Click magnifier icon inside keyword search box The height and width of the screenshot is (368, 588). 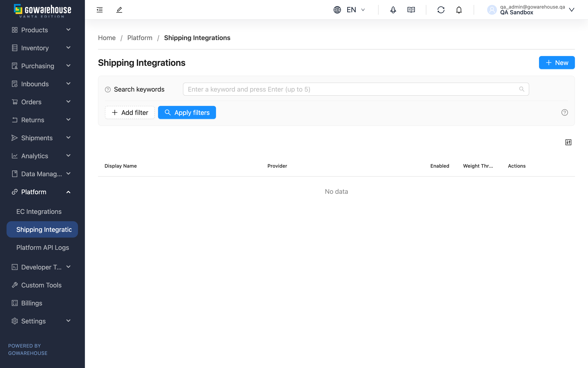pyautogui.click(x=521, y=89)
